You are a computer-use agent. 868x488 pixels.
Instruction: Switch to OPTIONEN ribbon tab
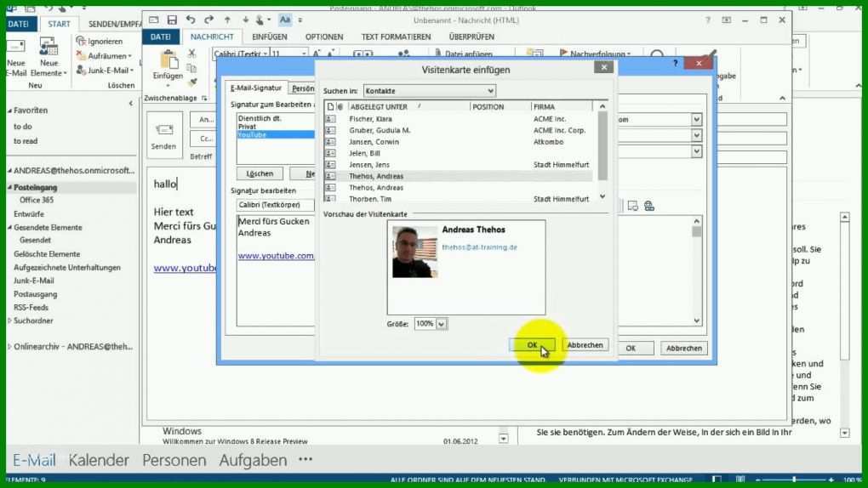(x=324, y=37)
